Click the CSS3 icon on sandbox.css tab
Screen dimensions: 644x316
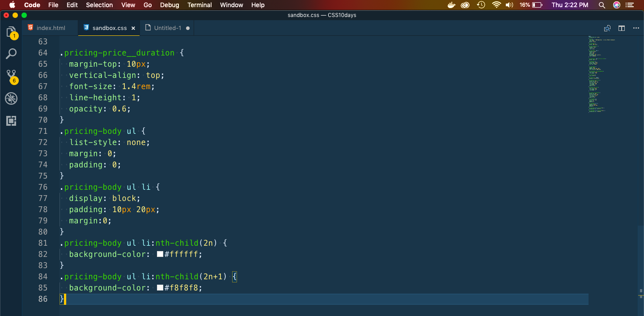[86, 28]
